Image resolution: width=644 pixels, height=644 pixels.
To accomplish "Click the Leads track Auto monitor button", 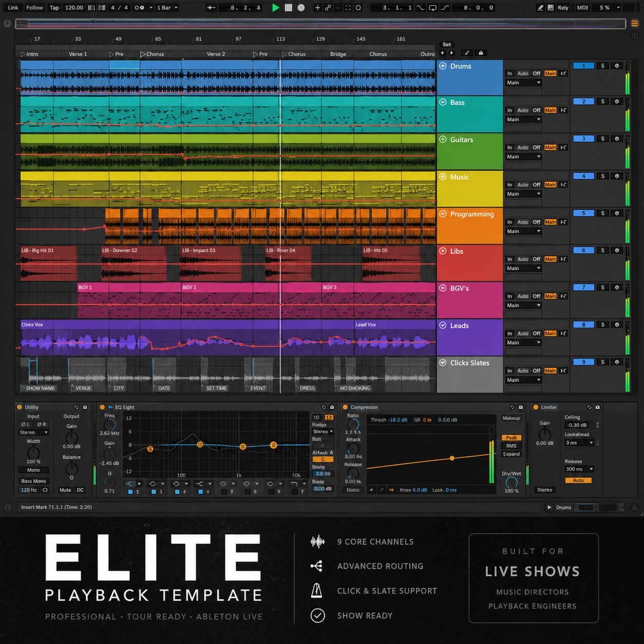I will [x=523, y=334].
